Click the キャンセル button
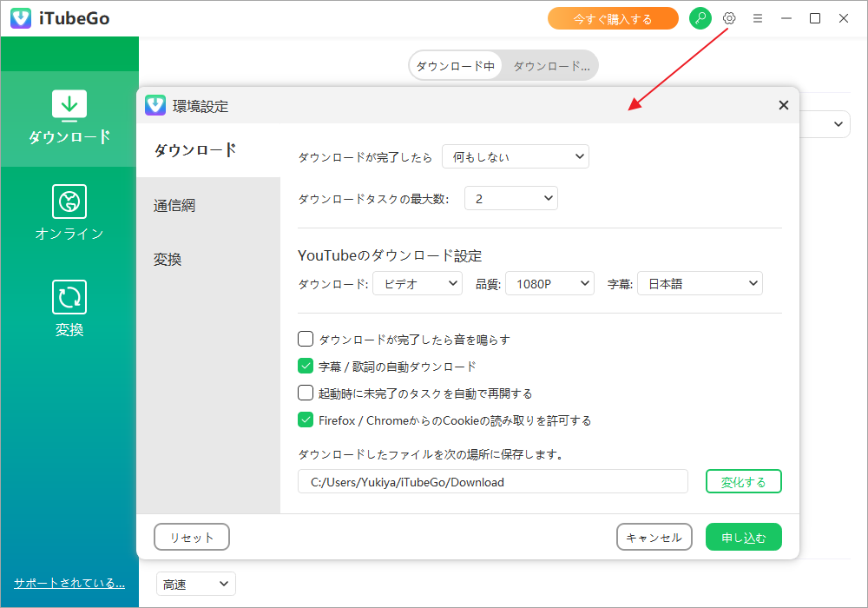The image size is (868, 608). (x=654, y=537)
